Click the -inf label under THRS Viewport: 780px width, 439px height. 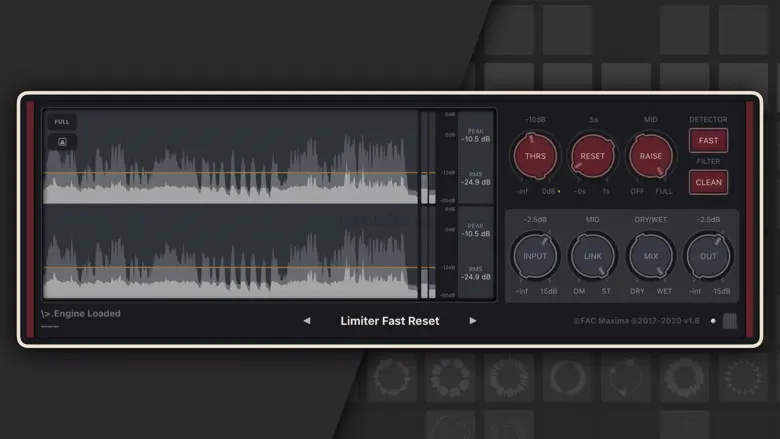pyautogui.click(x=522, y=191)
